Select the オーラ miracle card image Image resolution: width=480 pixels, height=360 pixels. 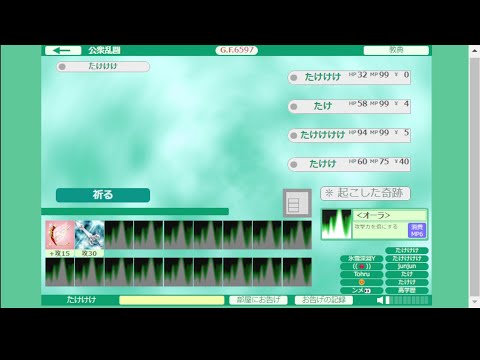[336, 224]
